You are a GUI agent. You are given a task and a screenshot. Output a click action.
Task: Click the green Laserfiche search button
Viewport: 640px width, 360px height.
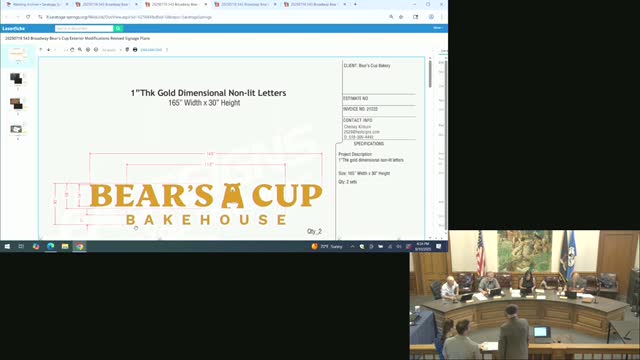[x=118, y=28]
